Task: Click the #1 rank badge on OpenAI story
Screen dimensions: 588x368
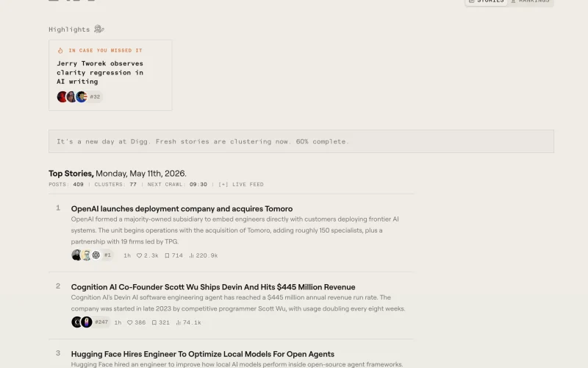Action: point(107,255)
